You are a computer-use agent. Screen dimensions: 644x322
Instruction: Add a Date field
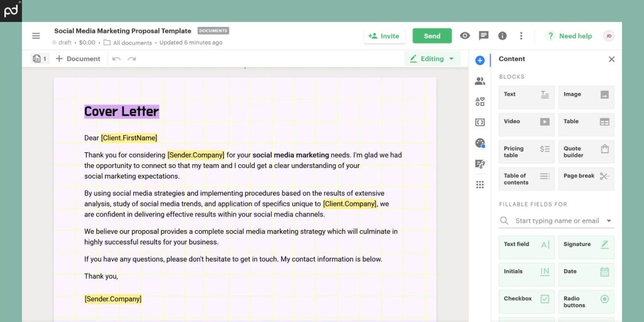point(586,274)
